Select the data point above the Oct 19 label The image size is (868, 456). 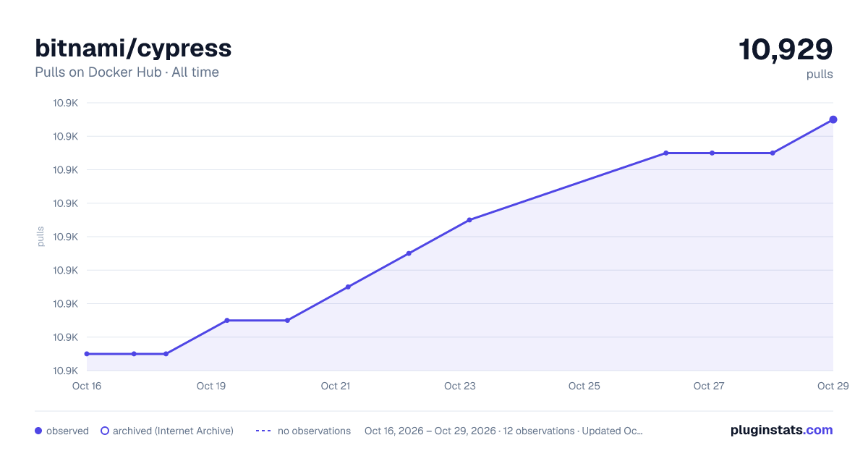227,320
